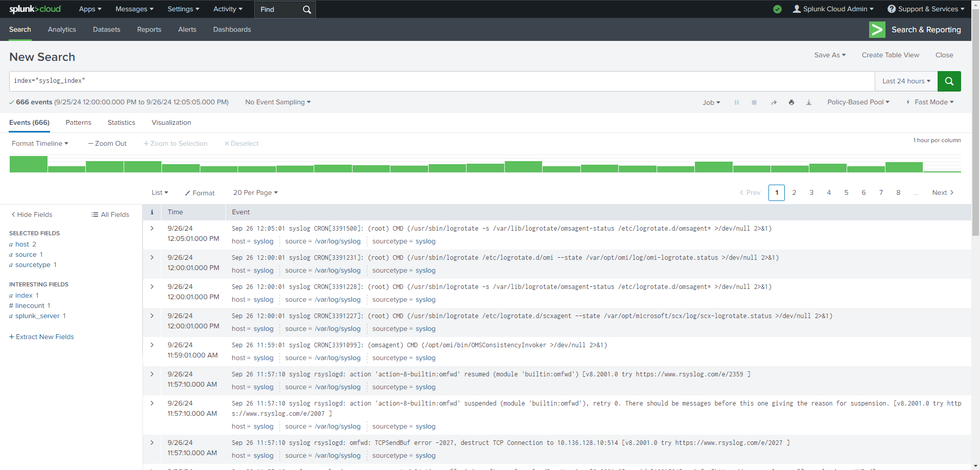Click the search query input field
Screen dimensions: 980x470
tap(442, 81)
